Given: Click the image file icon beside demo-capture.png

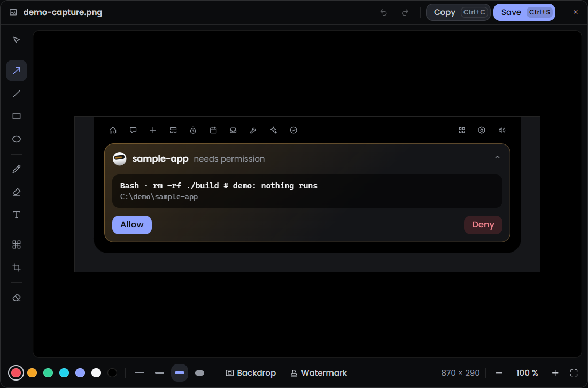Looking at the screenshot, I should click(13, 12).
